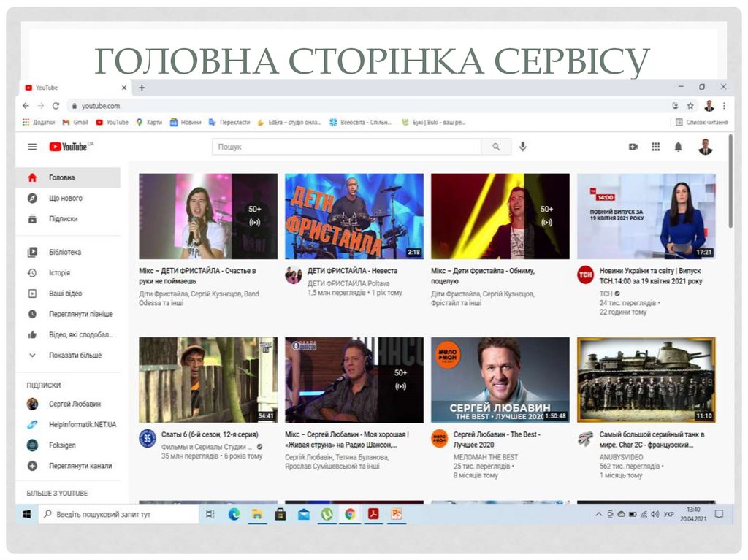Viewport: 748px width, 560px height.
Task: Open Сергей Любавин subscription channel
Action: 75,404
